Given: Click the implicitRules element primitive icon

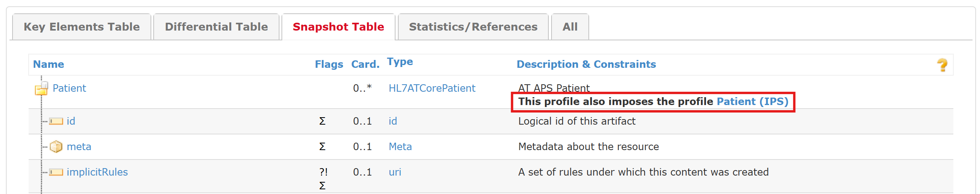Looking at the screenshot, I should (x=56, y=172).
